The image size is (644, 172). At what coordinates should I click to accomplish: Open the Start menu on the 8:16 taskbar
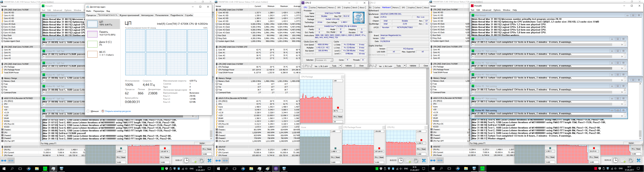coord(218,169)
